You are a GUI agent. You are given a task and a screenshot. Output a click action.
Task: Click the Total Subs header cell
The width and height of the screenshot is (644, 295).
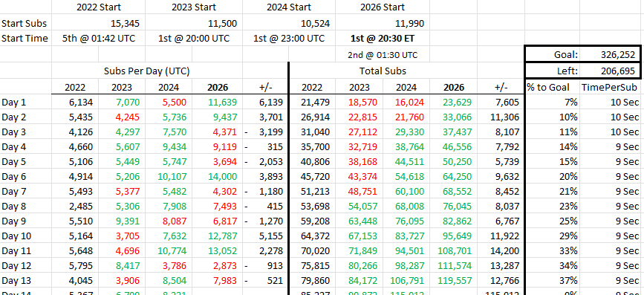[383, 71]
